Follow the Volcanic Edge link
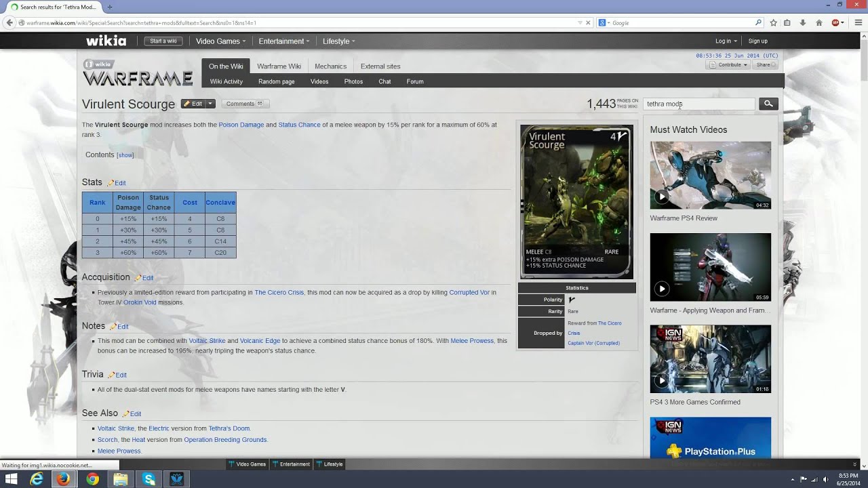 (x=260, y=341)
